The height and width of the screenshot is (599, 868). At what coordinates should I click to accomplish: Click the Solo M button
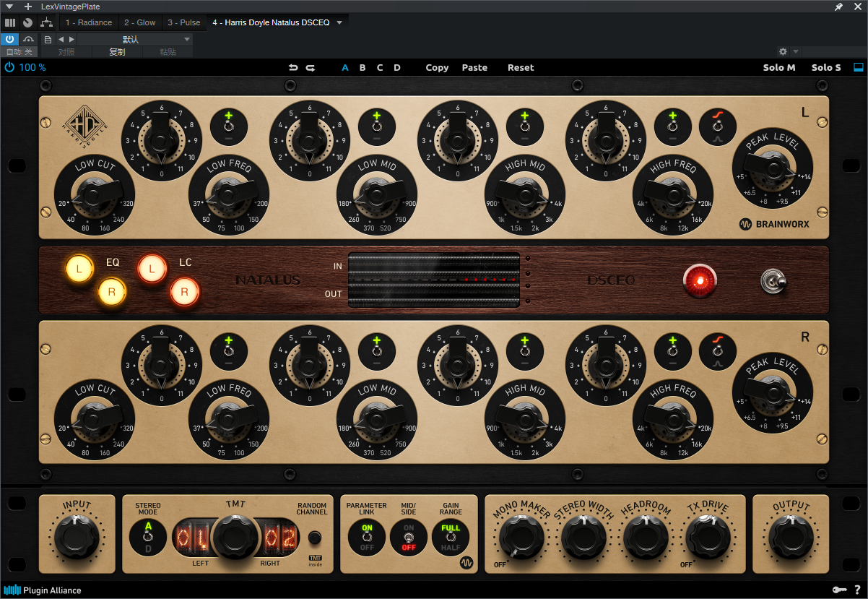(x=779, y=68)
